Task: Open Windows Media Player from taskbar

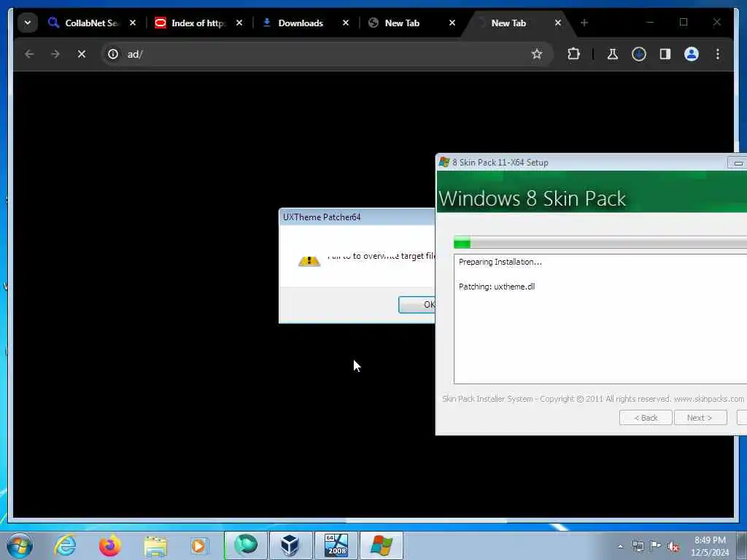Action: coord(200,546)
